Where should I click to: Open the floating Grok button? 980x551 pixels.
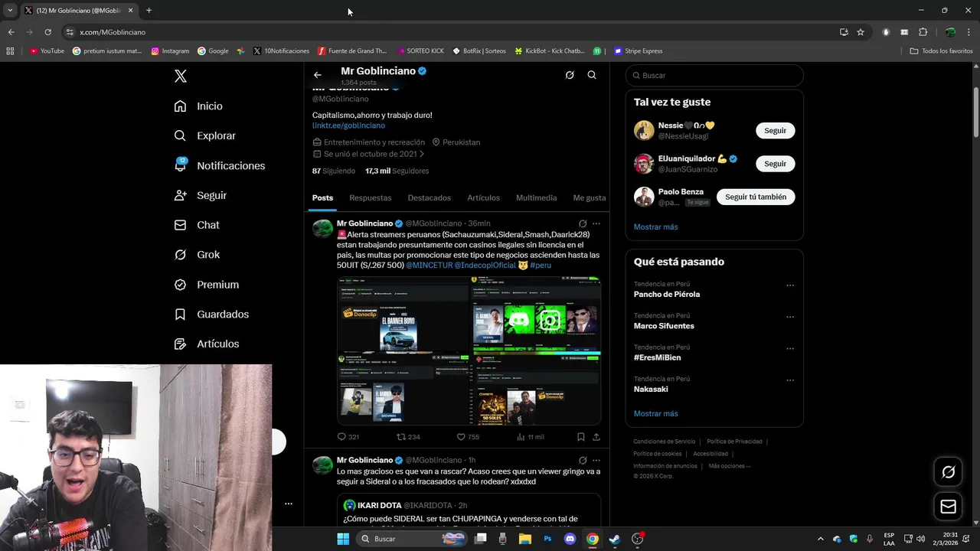click(x=948, y=472)
